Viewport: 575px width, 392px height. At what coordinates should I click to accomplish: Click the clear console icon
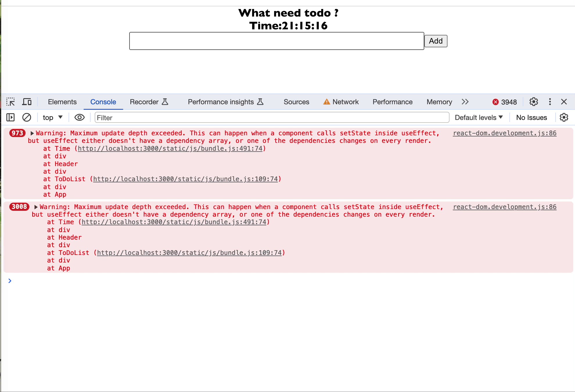click(x=27, y=118)
